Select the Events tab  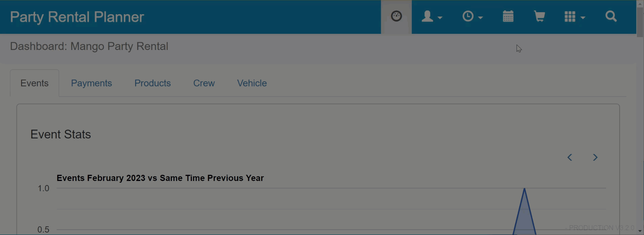point(34,83)
